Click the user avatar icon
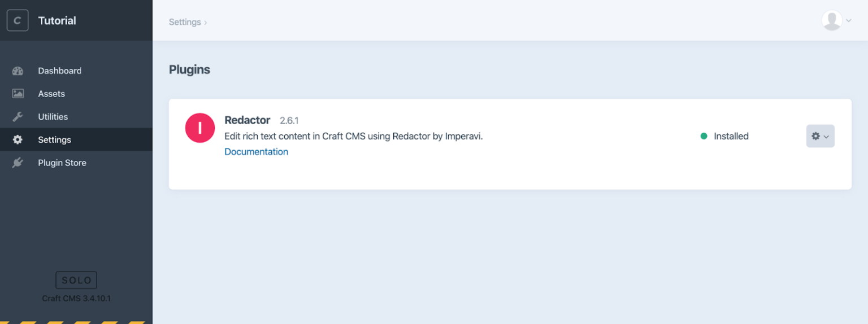Viewport: 868px width, 324px height. (832, 20)
